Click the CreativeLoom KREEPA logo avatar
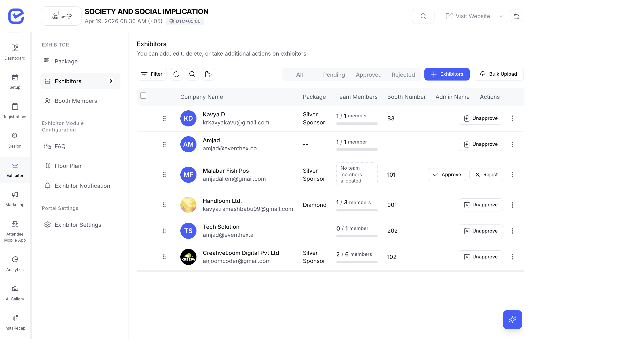 tap(188, 257)
